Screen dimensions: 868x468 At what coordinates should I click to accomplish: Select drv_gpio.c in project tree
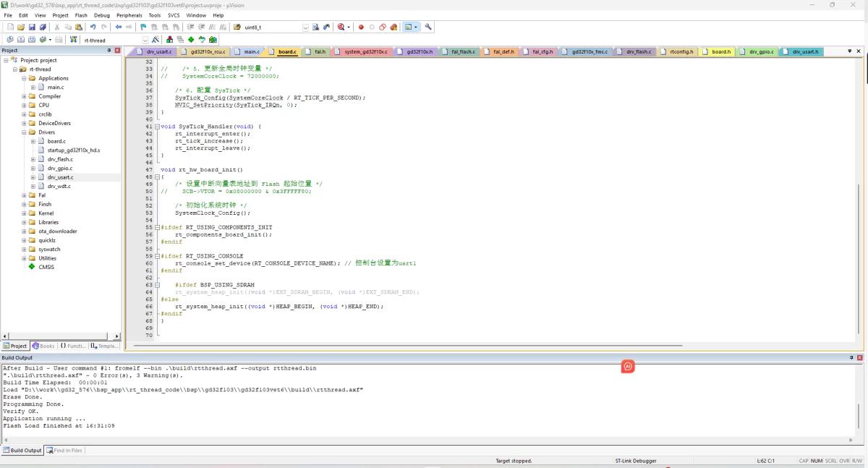[59, 169]
